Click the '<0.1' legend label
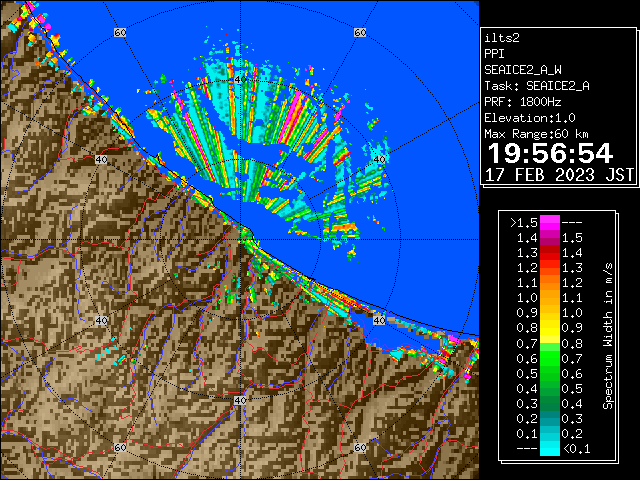 [576, 449]
